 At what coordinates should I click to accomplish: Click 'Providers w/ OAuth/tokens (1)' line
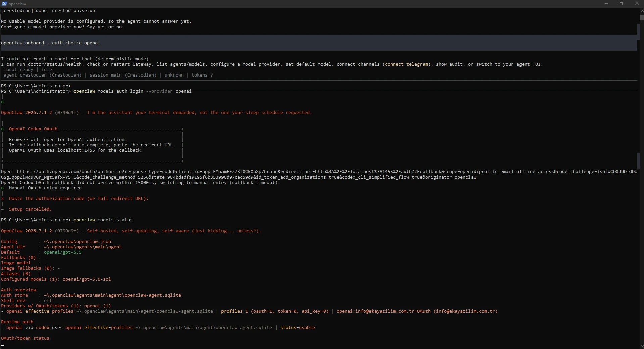tap(56, 306)
